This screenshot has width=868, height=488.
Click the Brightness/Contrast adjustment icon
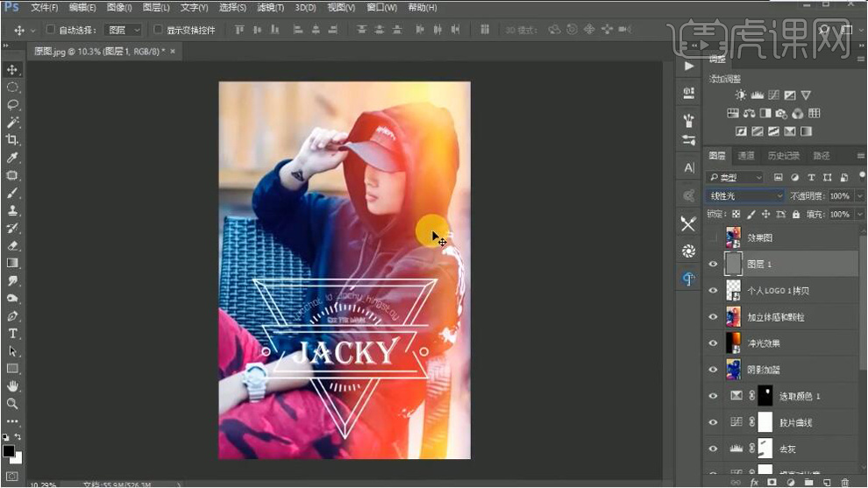(740, 95)
